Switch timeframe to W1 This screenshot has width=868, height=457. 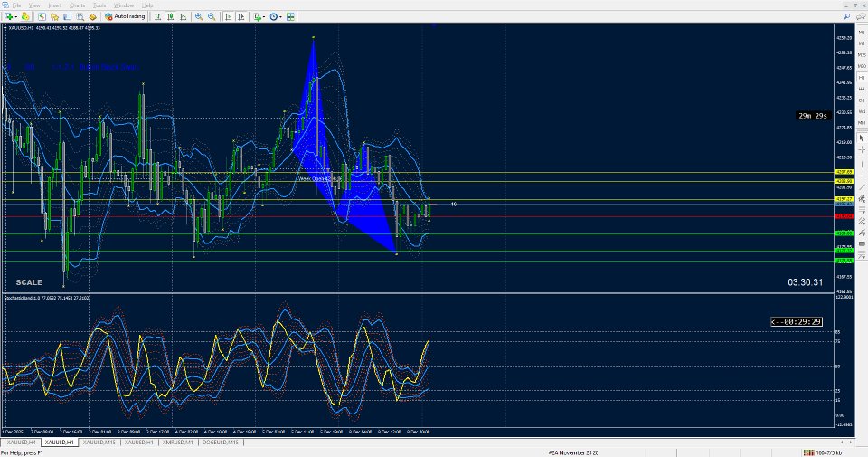pyautogui.click(x=862, y=111)
